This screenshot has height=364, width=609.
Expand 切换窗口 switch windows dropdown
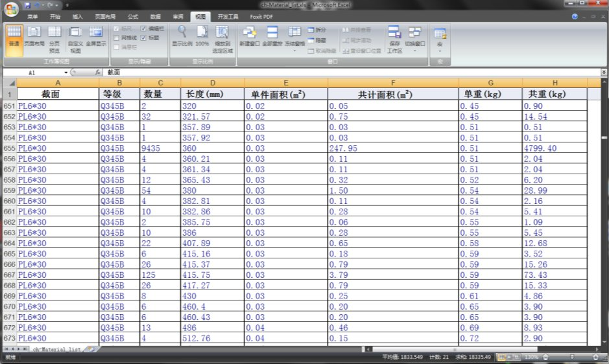[x=415, y=51]
